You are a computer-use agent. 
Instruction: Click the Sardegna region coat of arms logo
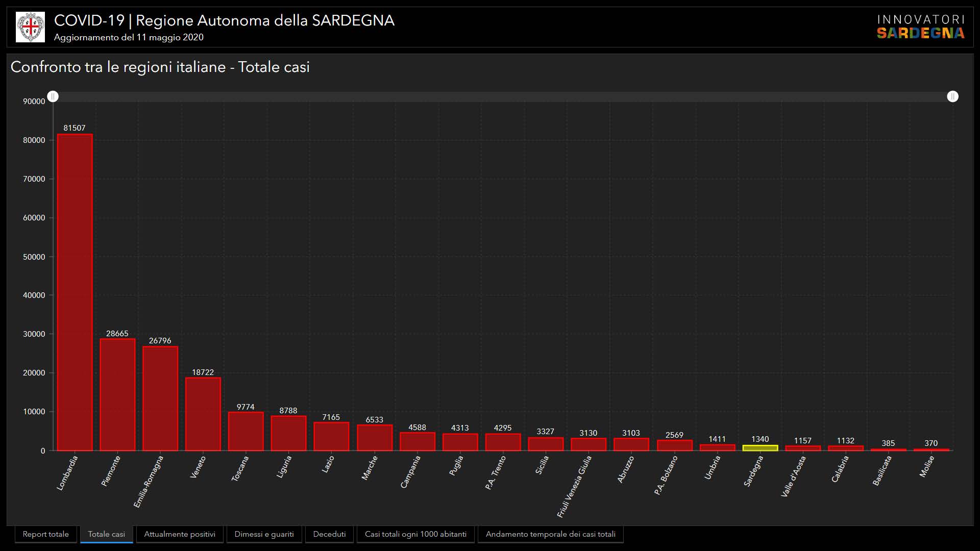coord(30,27)
